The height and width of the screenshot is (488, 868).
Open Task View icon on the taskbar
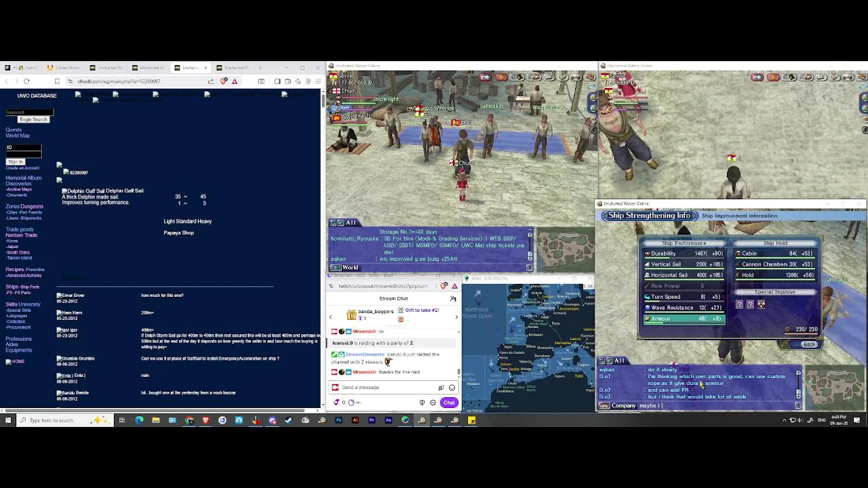click(121, 420)
